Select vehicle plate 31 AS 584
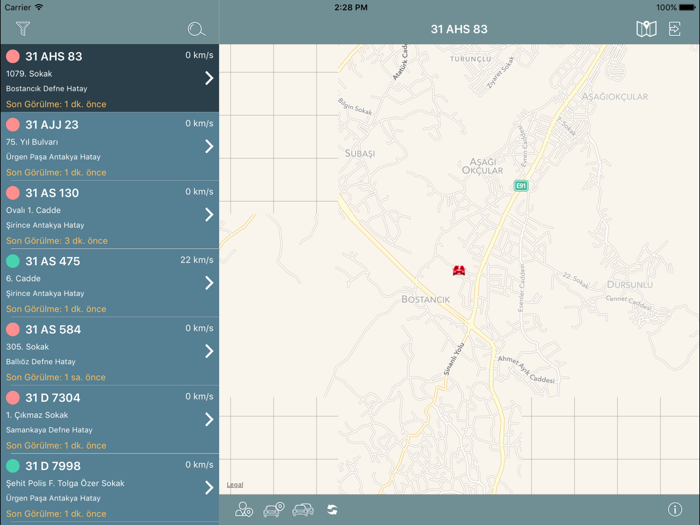This screenshot has height=525, width=700. click(x=53, y=330)
